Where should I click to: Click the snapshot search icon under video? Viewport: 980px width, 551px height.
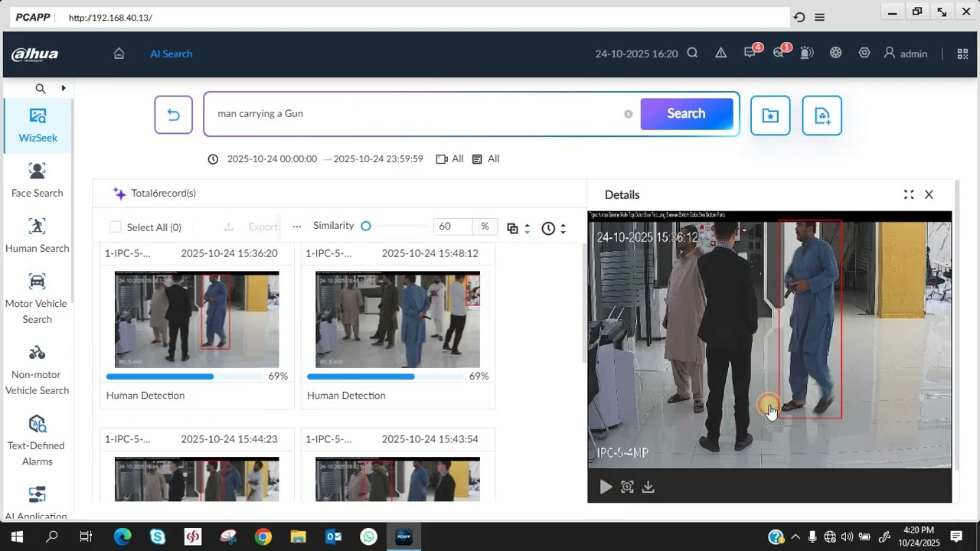[627, 487]
